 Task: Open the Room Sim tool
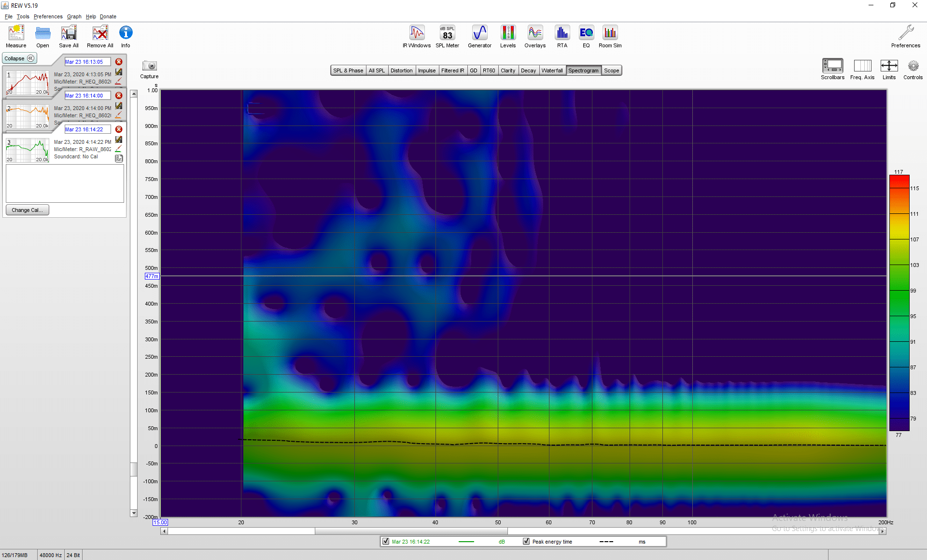610,37
